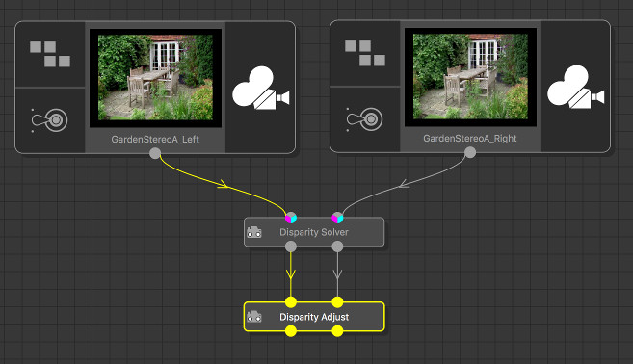The width and height of the screenshot is (633, 364).
Task: Click right output port of Disparity Solver
Action: click(337, 247)
